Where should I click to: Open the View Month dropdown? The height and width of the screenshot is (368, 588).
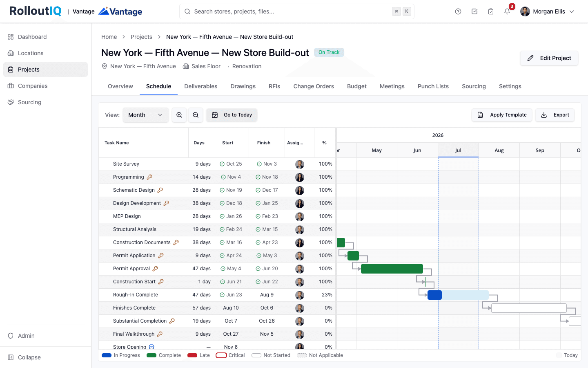(145, 115)
